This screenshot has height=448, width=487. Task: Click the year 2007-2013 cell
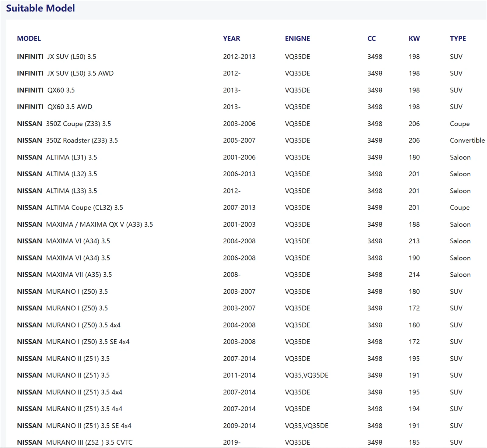[x=239, y=207]
